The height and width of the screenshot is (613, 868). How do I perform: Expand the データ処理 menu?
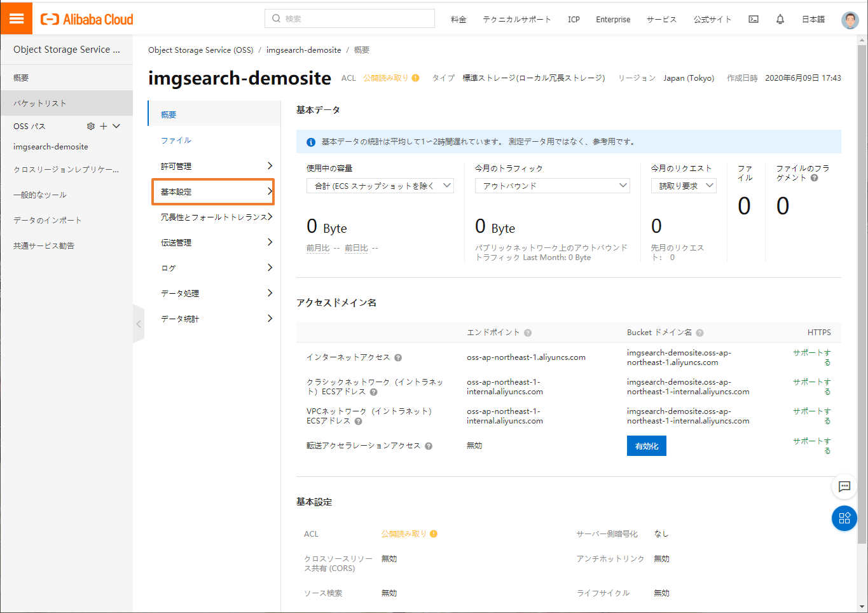[214, 293]
